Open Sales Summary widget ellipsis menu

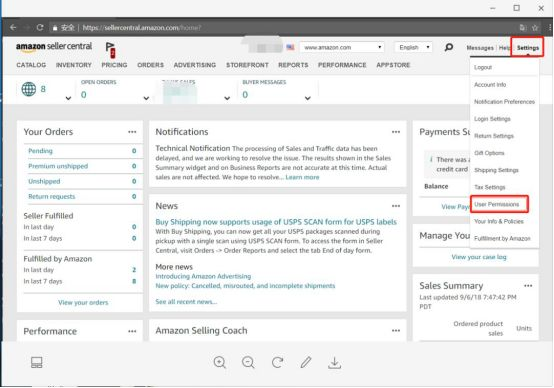[x=528, y=286]
